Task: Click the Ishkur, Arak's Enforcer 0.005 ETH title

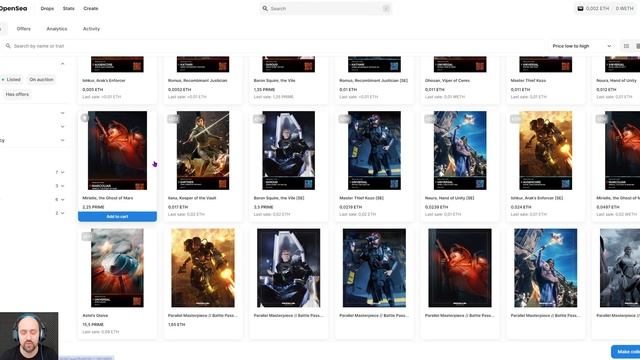Action: tap(104, 81)
